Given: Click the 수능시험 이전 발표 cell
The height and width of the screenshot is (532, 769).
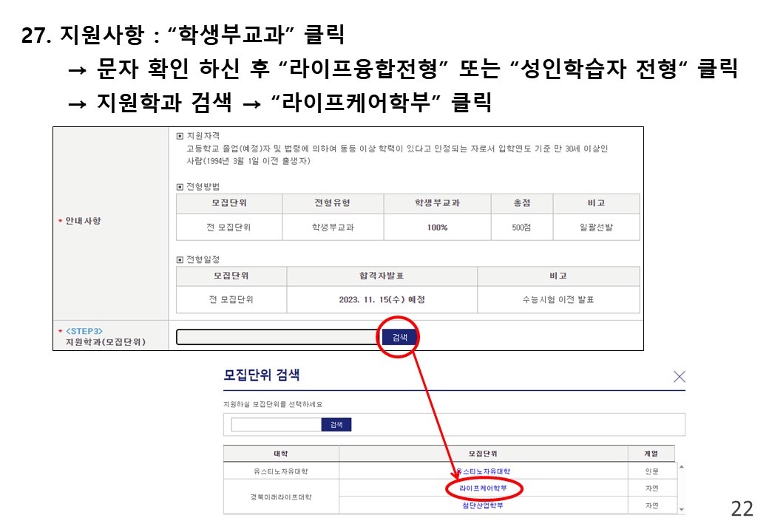Looking at the screenshot, I should coord(558,299).
